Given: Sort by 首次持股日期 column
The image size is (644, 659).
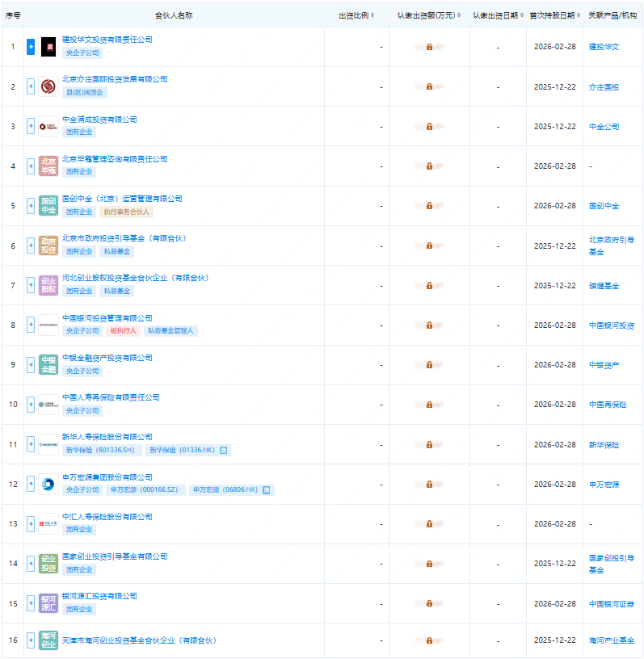Looking at the screenshot, I should pyautogui.click(x=555, y=15).
